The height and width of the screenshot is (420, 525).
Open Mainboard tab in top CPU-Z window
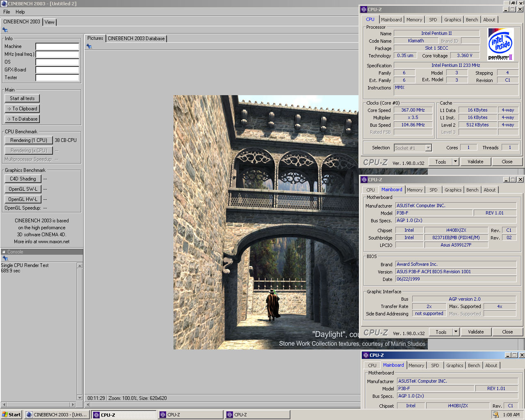click(x=391, y=20)
